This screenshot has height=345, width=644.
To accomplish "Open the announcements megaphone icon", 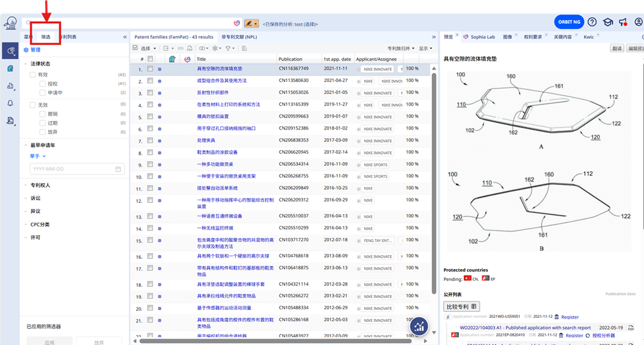I will (623, 22).
